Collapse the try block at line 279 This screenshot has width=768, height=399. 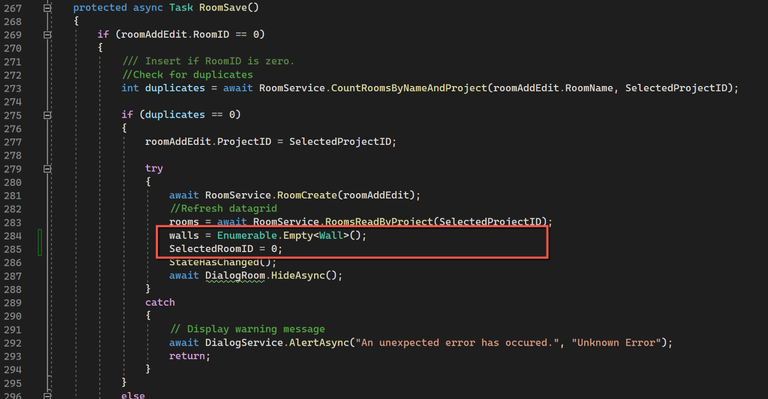pyautogui.click(x=47, y=168)
